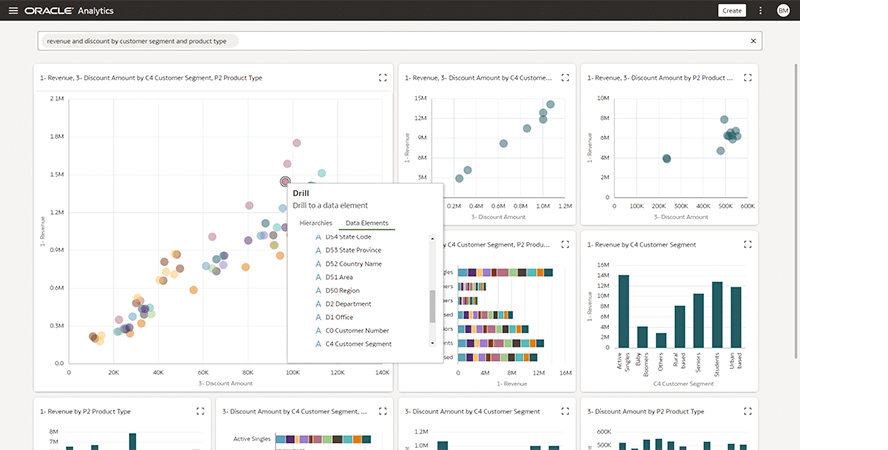
Task: Expand the Revenue by P2 Product Type chart
Action: tap(200, 411)
